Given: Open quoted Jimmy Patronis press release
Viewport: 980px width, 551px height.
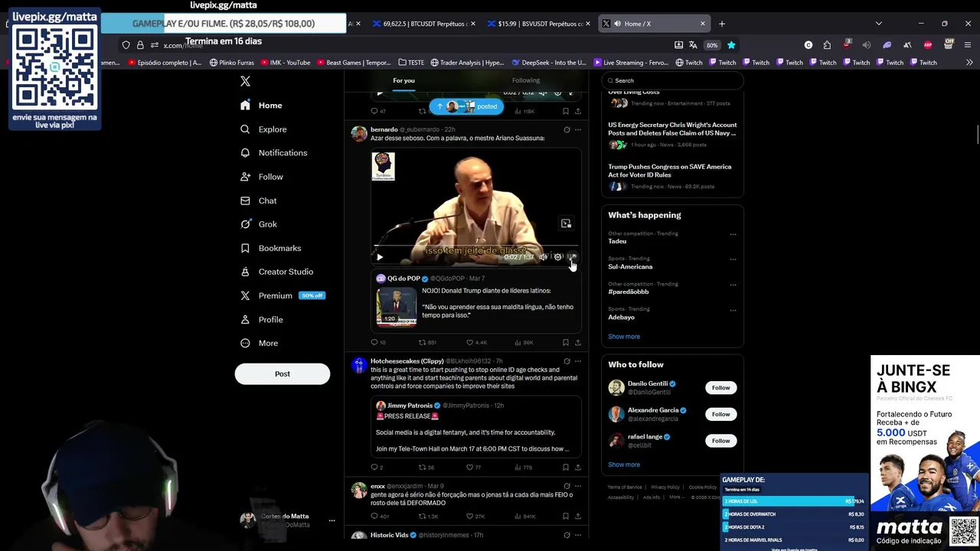Looking at the screenshot, I should click(475, 427).
